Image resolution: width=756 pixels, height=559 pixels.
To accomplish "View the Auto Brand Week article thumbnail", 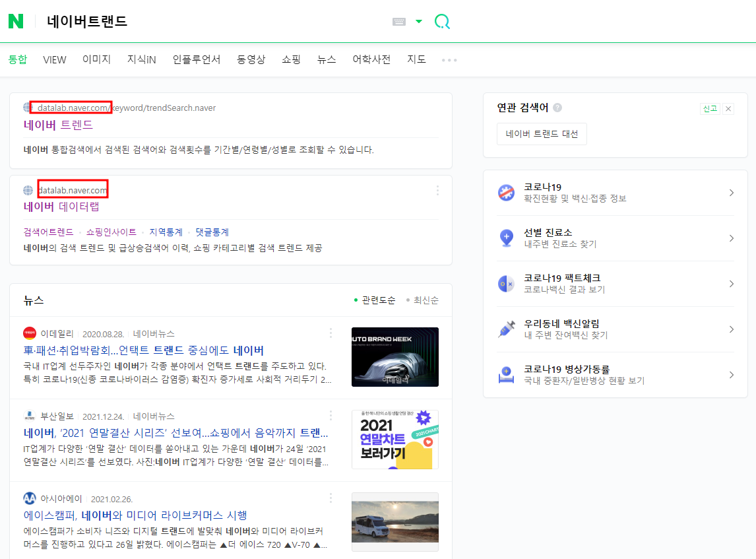I will (x=395, y=357).
